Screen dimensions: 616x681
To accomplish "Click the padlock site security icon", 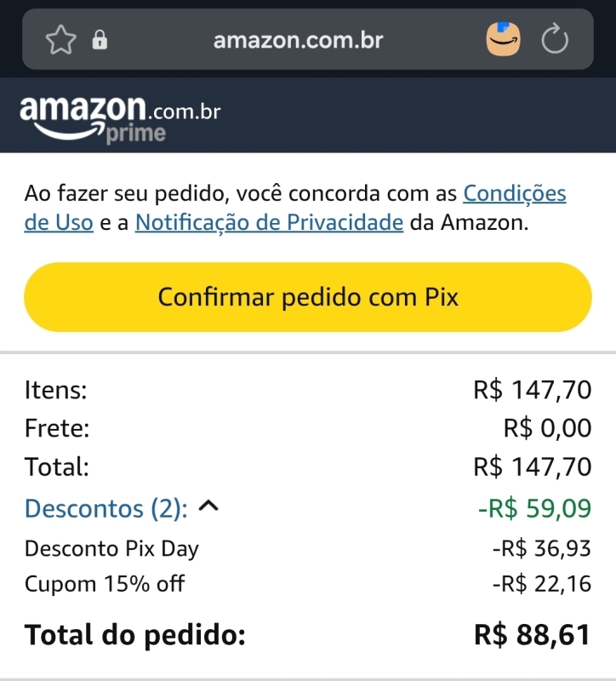I will pos(100,40).
